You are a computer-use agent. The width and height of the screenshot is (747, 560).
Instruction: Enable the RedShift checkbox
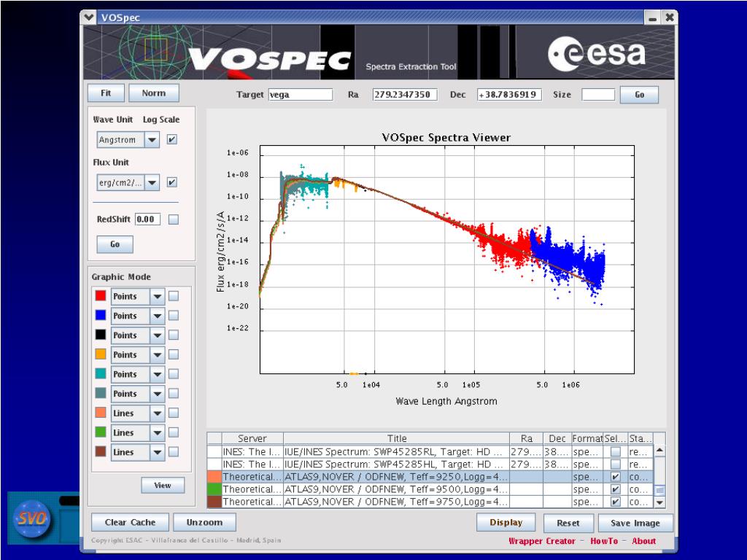(174, 219)
